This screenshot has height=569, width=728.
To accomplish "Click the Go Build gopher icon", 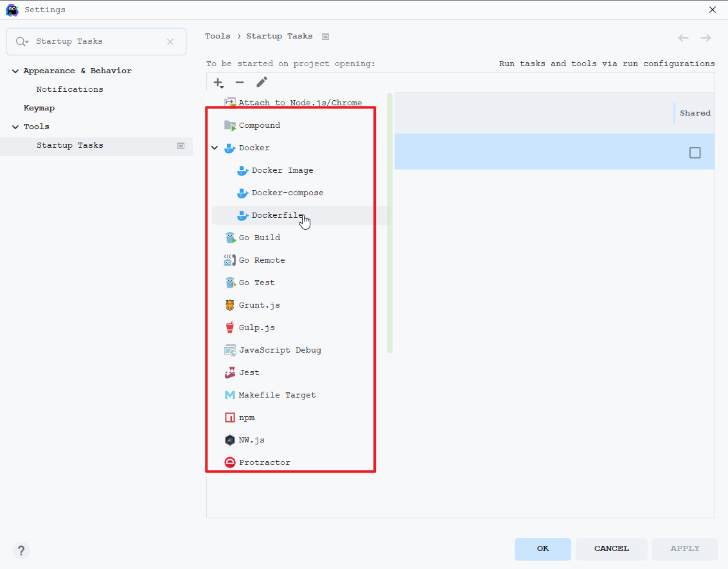I will 230,238.
